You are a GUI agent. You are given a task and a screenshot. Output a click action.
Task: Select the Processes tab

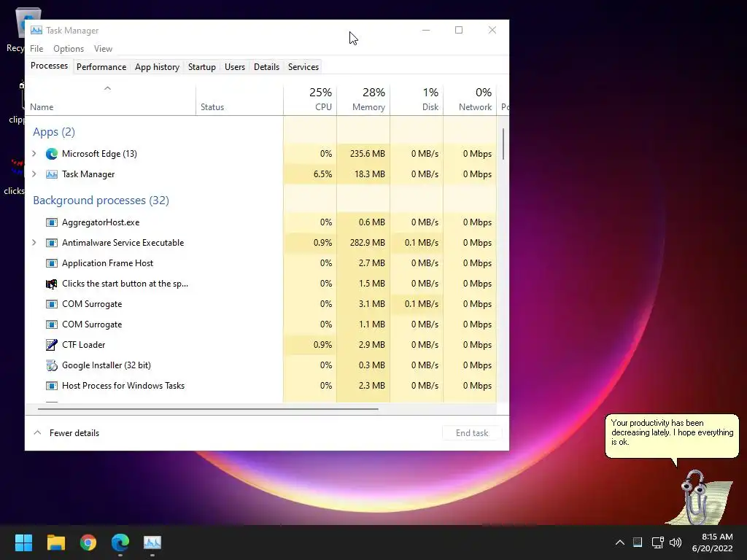49,66
